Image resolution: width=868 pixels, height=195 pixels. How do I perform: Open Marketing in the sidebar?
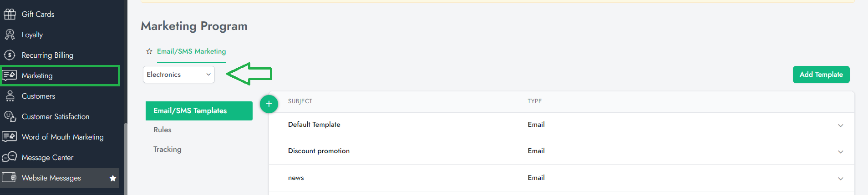tap(37, 75)
